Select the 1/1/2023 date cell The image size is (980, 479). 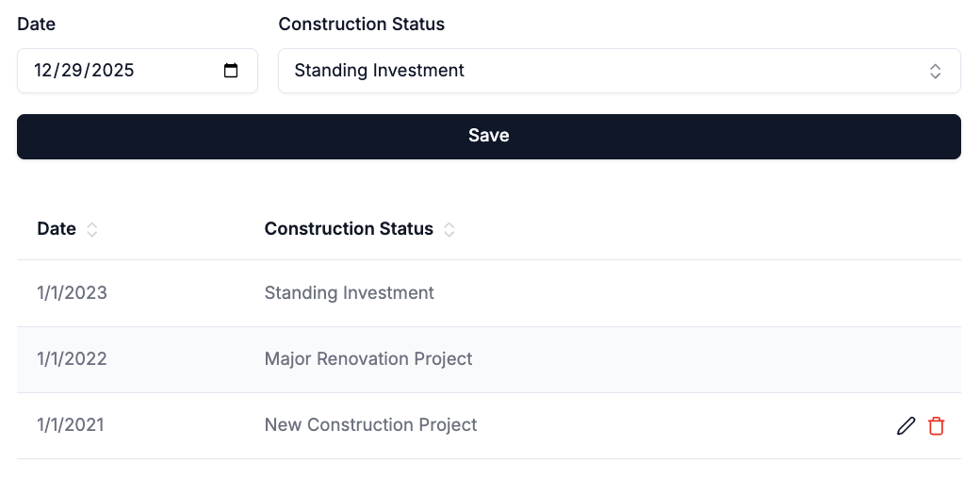click(72, 292)
